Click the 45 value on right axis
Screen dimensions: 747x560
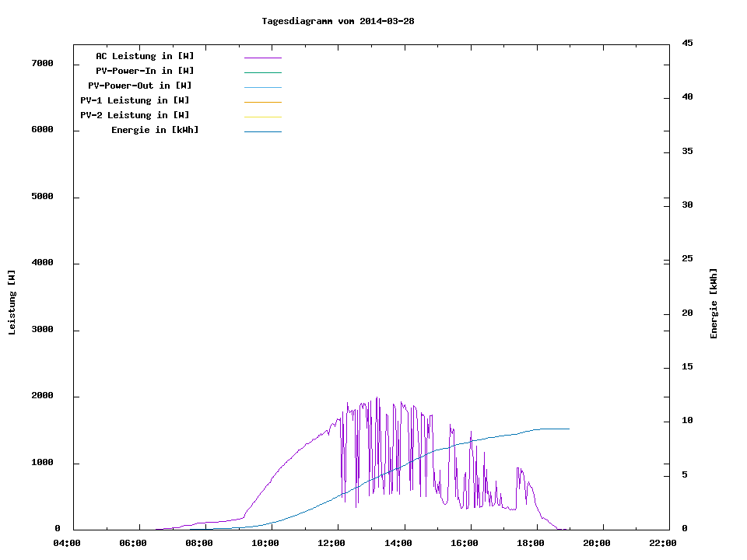(687, 43)
